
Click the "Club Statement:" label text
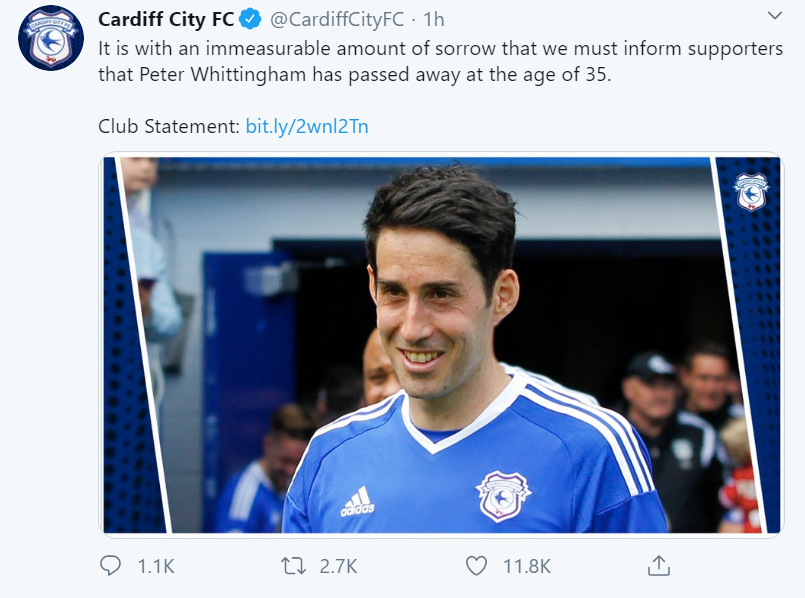pos(168,127)
